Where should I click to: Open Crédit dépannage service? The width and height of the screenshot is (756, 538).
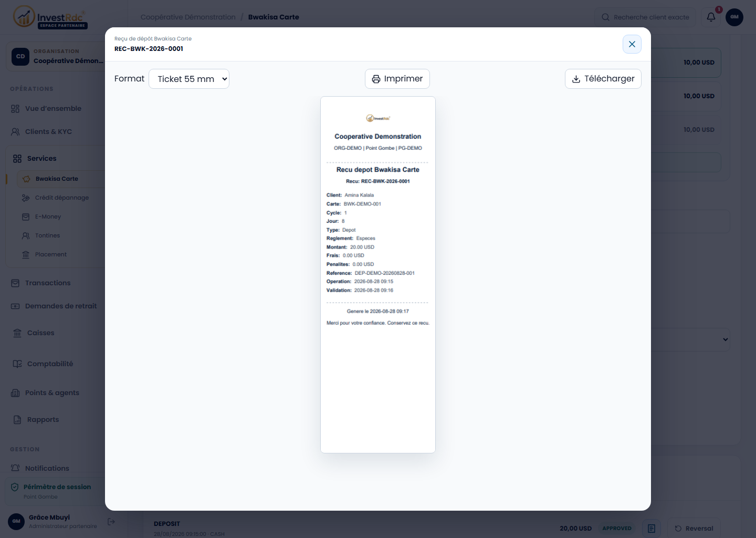(x=62, y=198)
